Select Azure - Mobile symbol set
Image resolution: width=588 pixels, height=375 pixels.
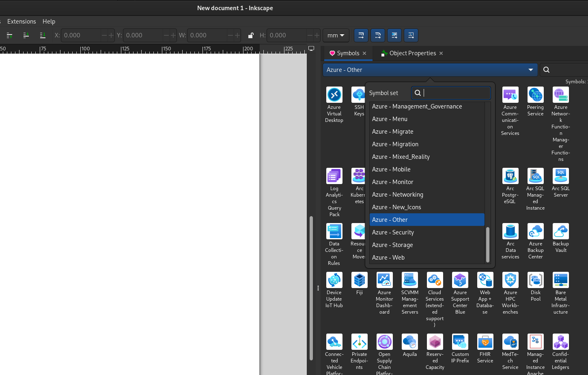click(427, 169)
